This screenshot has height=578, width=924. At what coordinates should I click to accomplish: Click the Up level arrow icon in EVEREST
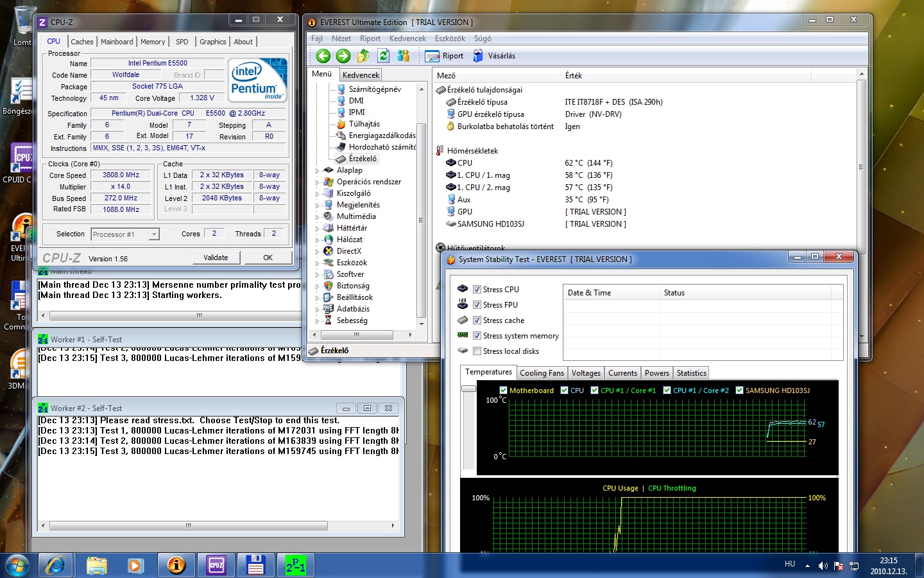click(363, 56)
